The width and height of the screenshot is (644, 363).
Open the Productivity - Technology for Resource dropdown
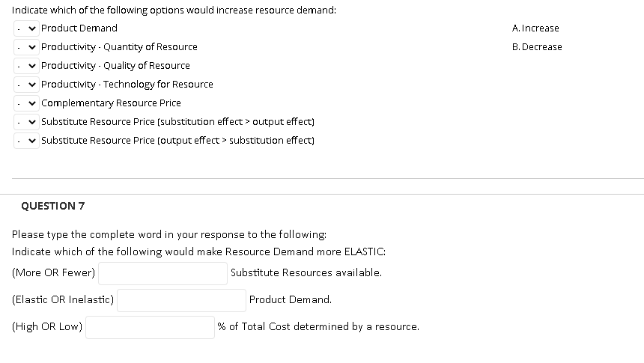point(26,85)
